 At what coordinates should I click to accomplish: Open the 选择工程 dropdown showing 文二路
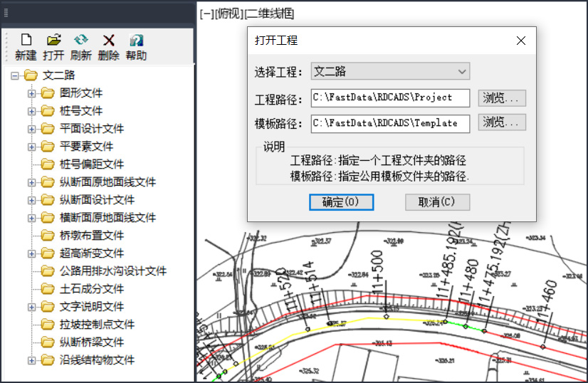(x=390, y=71)
